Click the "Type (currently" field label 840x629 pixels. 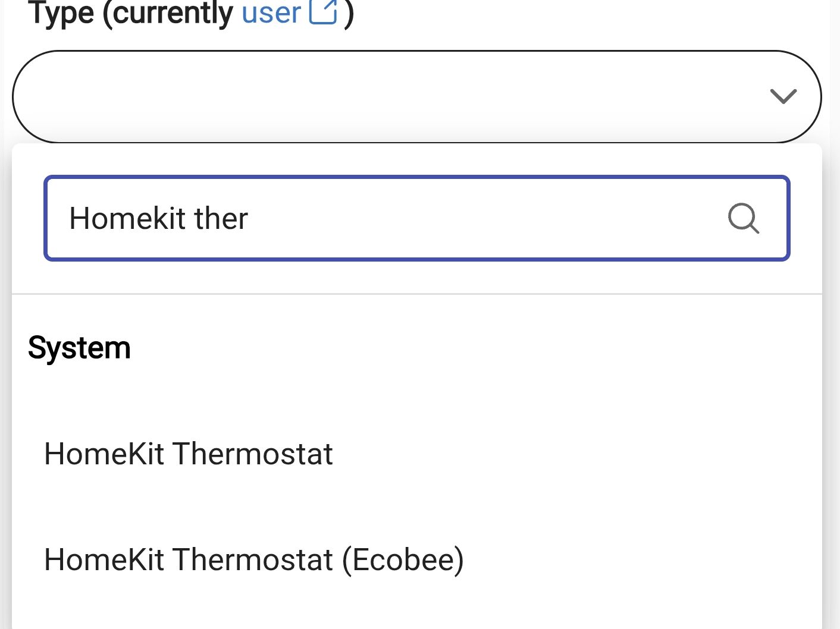pos(130,12)
